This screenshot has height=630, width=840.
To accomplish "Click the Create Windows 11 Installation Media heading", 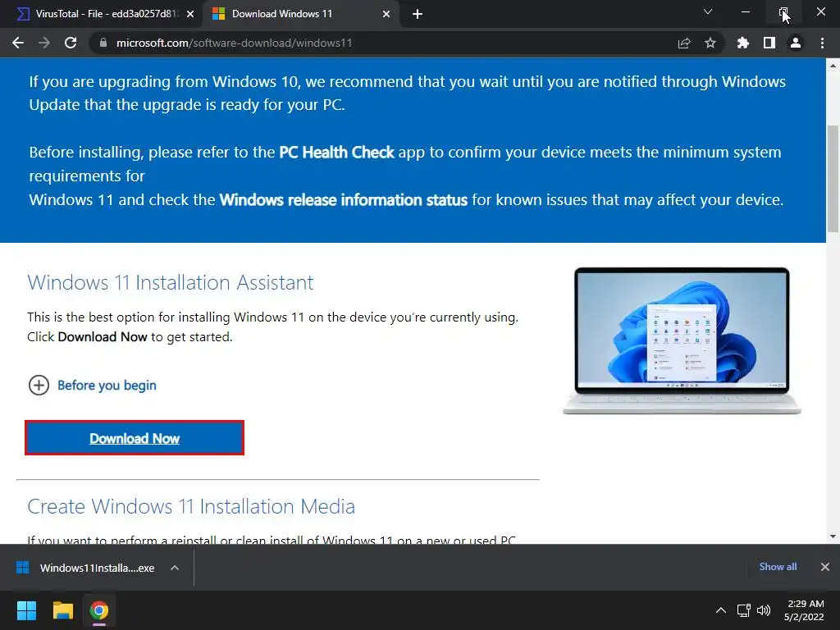I will [x=191, y=506].
